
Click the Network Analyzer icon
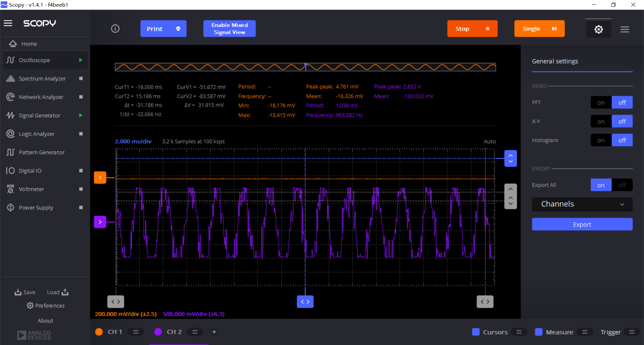[x=10, y=97]
